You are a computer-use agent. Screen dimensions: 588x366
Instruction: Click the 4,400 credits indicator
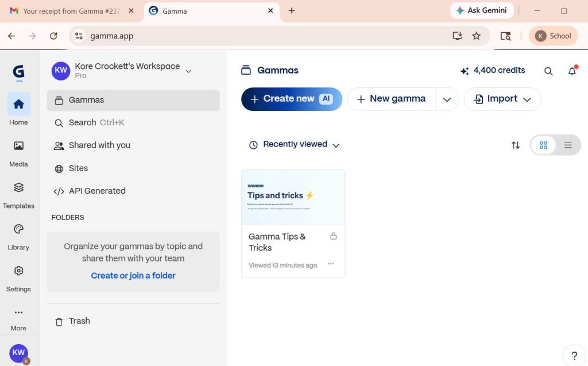tap(493, 71)
